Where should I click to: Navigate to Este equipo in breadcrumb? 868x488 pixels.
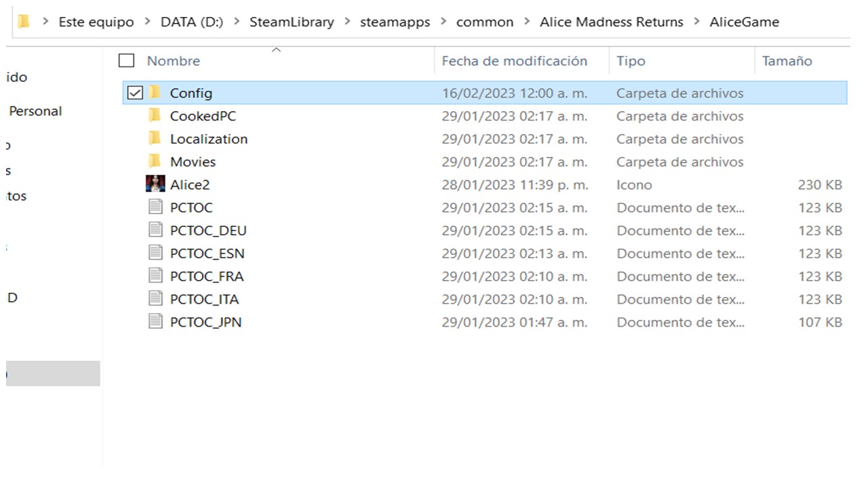[x=96, y=22]
